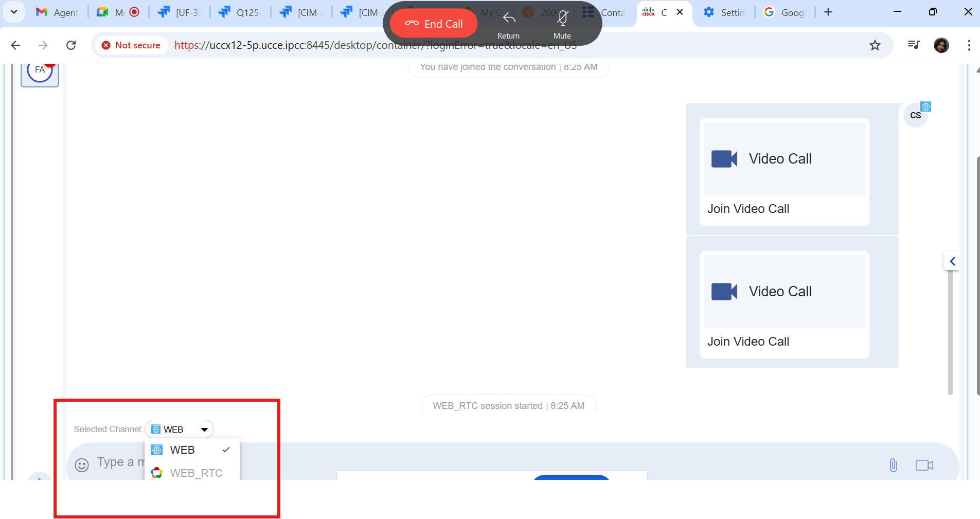
Task: Open the second Join Video Call card
Action: point(784,305)
